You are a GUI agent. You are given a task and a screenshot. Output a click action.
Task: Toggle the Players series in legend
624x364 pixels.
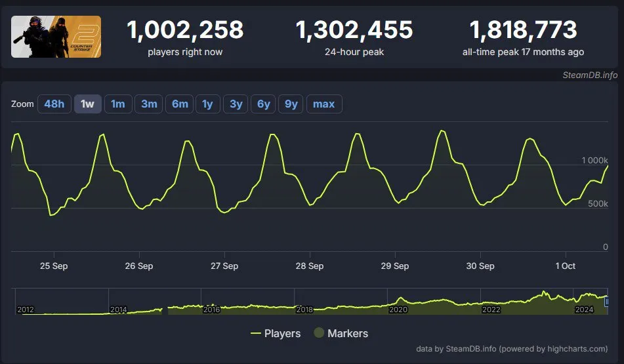point(276,333)
